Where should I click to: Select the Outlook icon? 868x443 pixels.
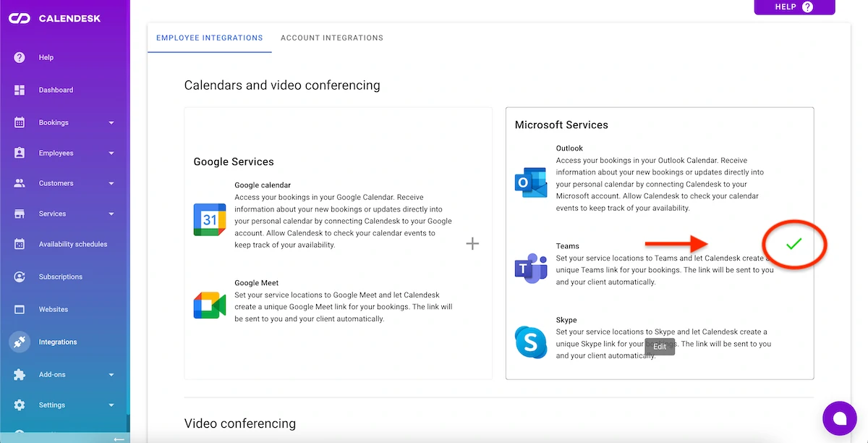530,182
